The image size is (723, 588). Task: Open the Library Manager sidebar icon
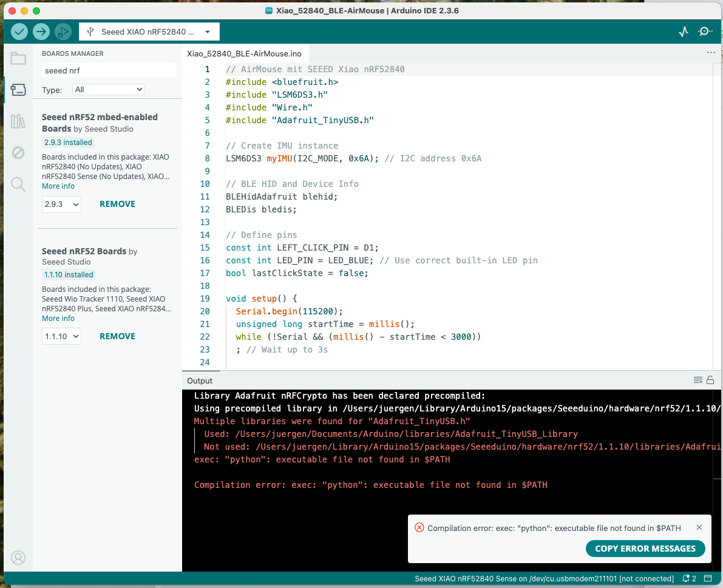(x=18, y=121)
